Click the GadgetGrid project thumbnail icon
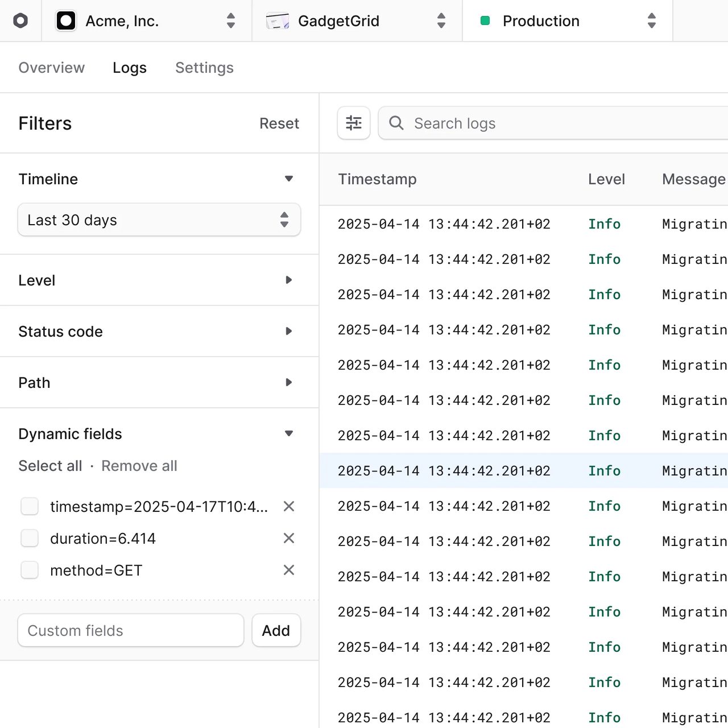Image resolution: width=728 pixels, height=728 pixels. click(278, 21)
